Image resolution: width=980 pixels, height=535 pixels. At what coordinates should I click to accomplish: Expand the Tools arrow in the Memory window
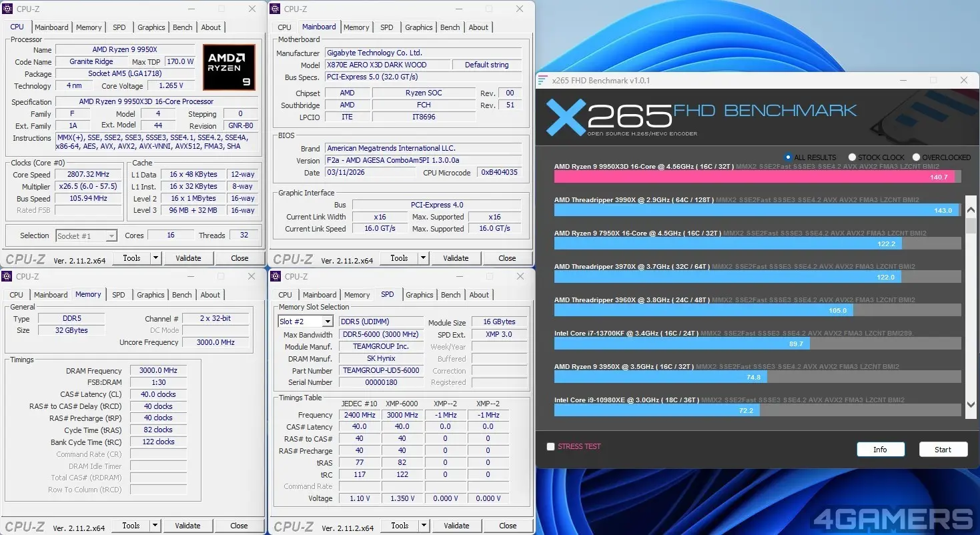coord(155,526)
